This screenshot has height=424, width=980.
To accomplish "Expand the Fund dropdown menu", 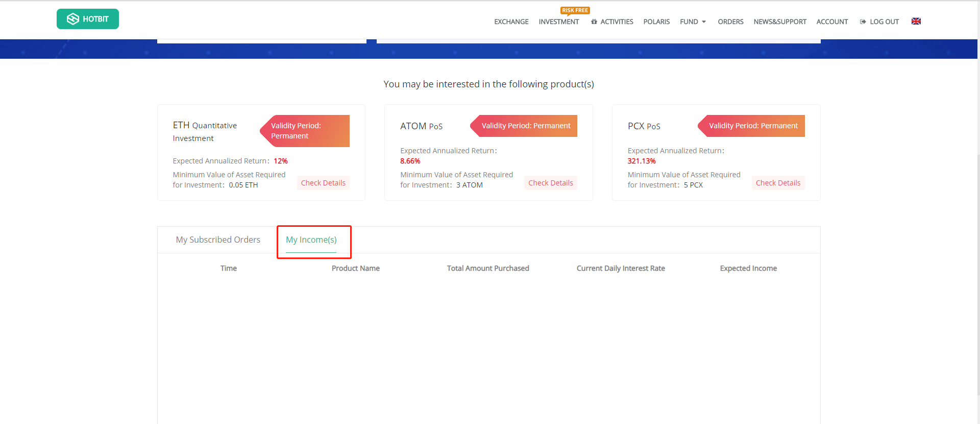I will [693, 22].
